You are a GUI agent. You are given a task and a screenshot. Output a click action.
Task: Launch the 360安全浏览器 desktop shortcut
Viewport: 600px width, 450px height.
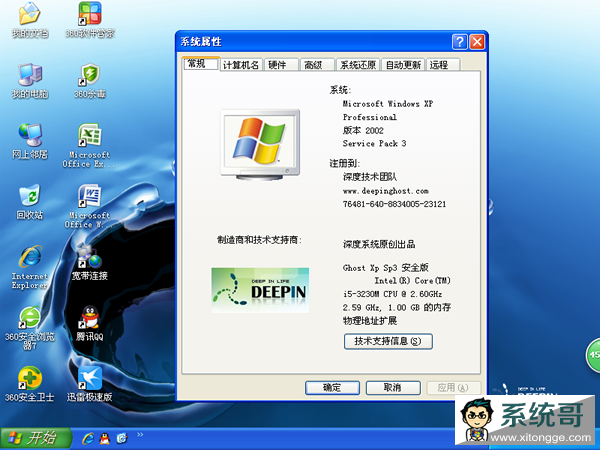pos(29,328)
